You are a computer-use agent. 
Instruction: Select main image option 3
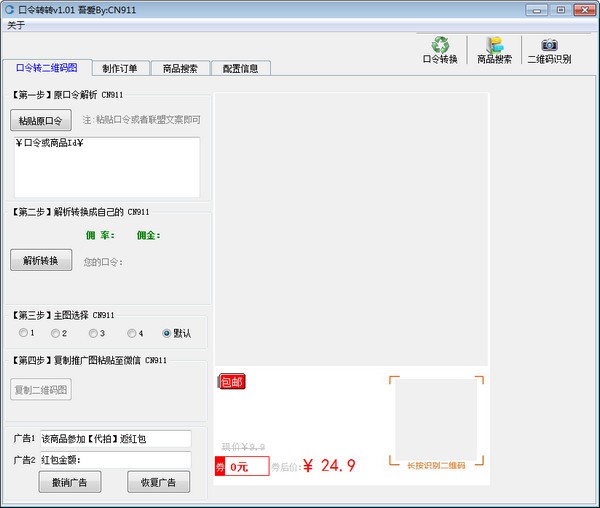(93, 334)
